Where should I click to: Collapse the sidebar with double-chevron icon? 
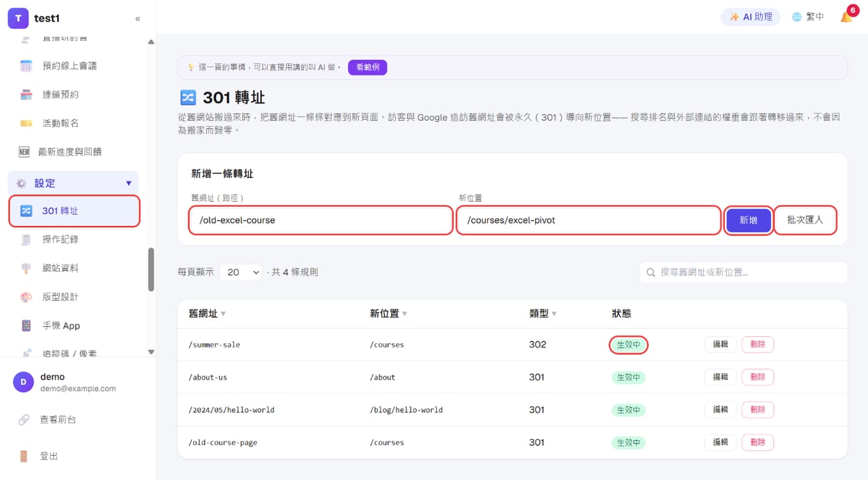138,18
